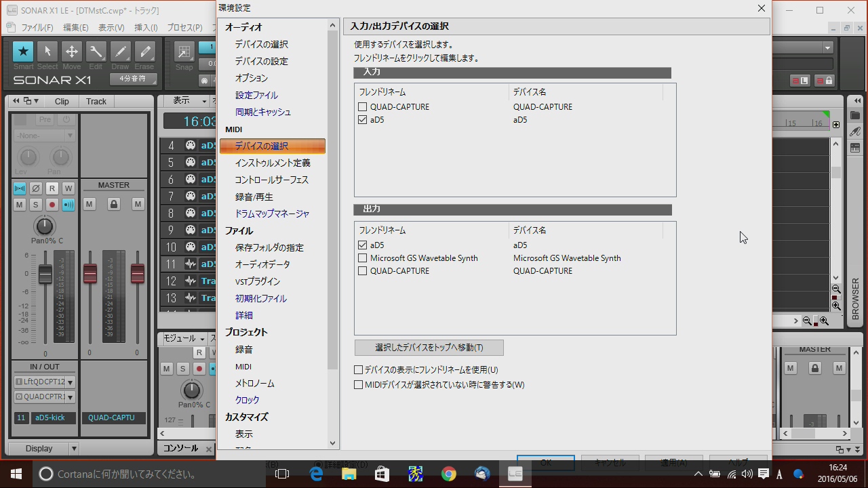Close the 環境設定 dialog
Image resolution: width=868 pixels, height=488 pixels.
(761, 8)
